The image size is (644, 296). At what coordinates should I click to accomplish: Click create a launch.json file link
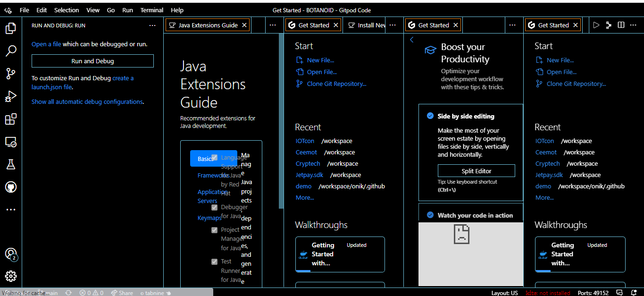pos(83,83)
